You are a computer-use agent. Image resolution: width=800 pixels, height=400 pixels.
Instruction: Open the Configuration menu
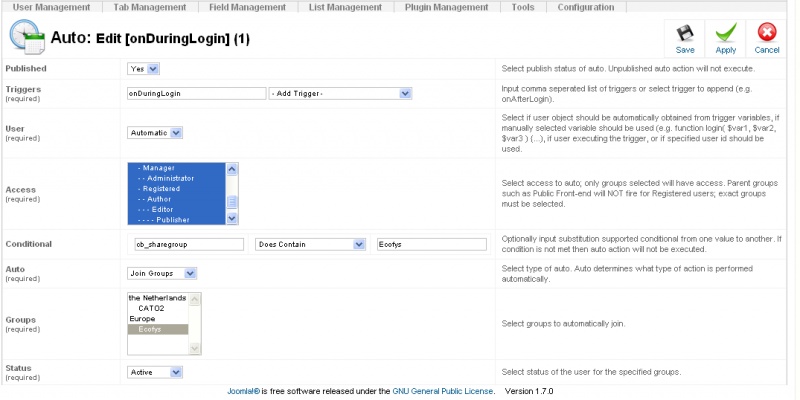[x=586, y=7]
